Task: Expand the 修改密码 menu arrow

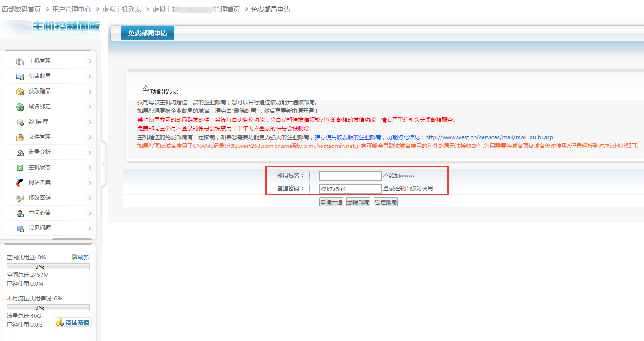Action: pyautogui.click(x=90, y=198)
